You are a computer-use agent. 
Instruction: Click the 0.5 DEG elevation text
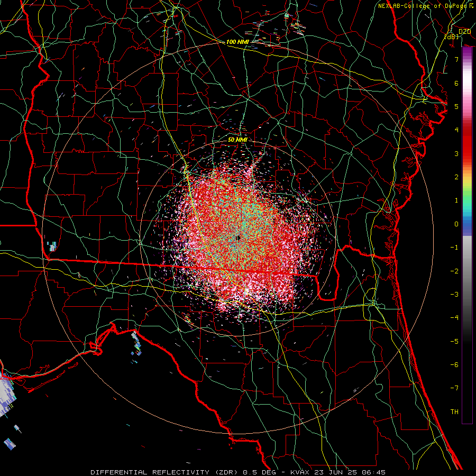click(260, 472)
